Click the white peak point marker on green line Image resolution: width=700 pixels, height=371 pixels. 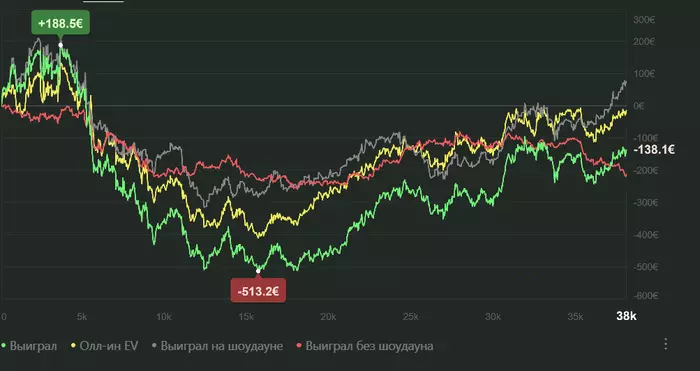click(61, 45)
